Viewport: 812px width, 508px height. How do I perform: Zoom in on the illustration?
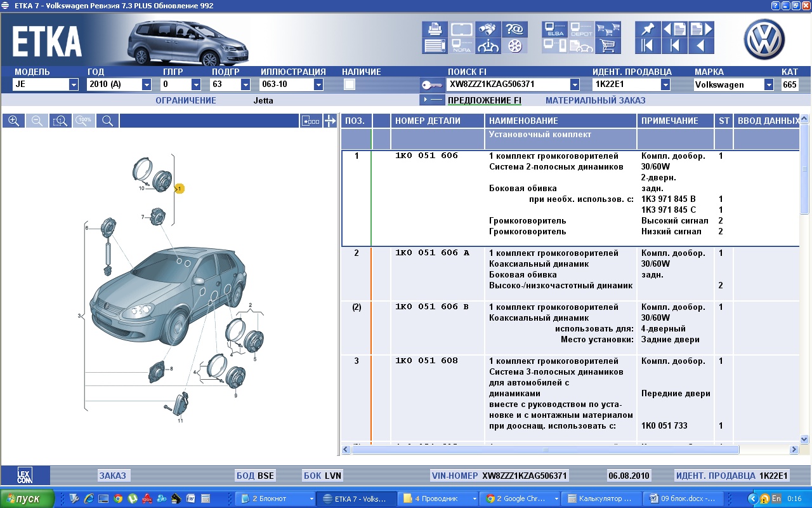coord(13,121)
